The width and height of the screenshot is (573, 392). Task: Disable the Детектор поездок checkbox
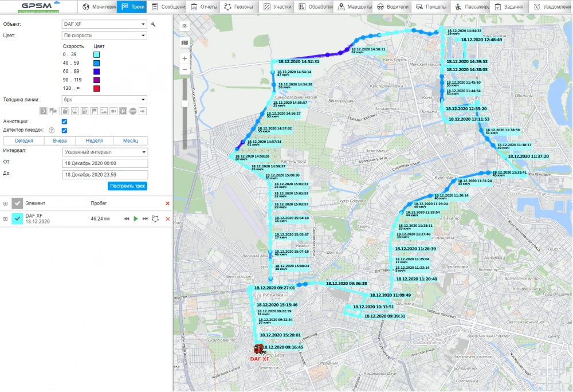tap(65, 131)
